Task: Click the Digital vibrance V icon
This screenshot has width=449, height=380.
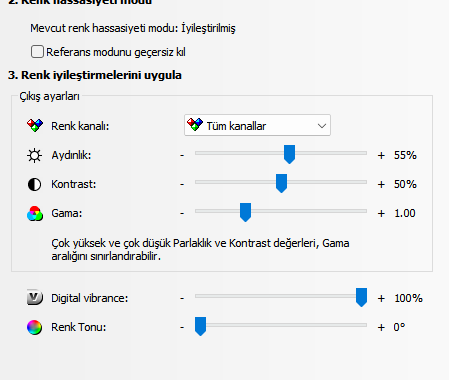Action: coord(35,298)
